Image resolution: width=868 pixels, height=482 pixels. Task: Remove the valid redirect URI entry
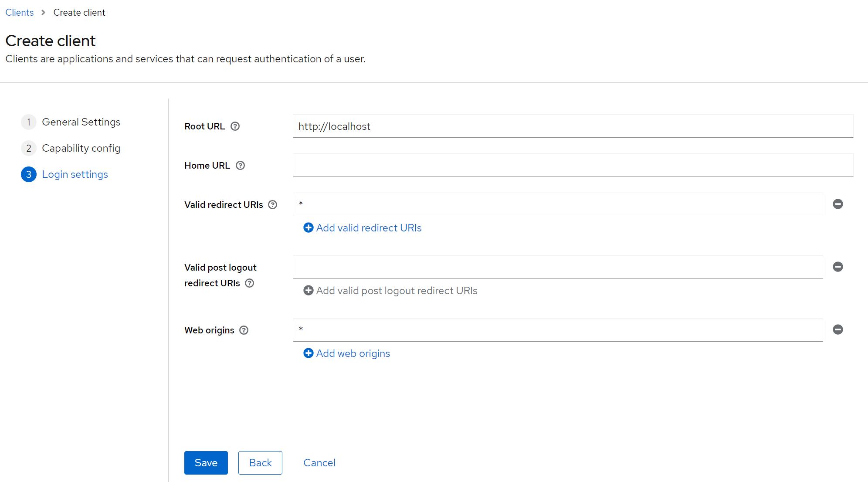pos(837,204)
